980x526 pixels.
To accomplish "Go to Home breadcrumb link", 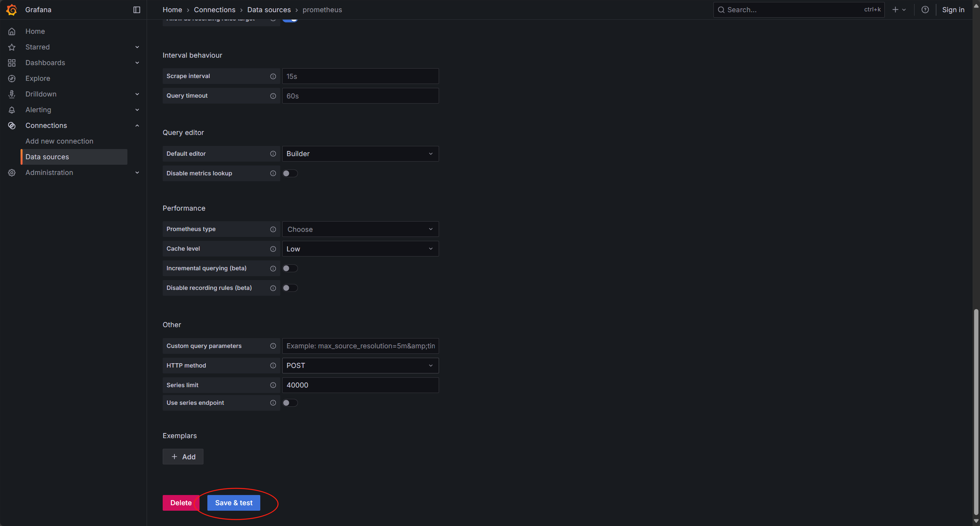I will tap(172, 10).
